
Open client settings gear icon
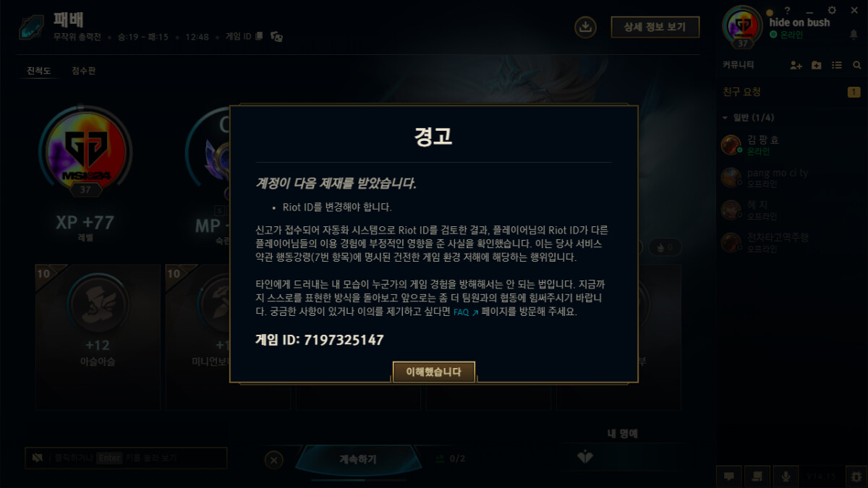832,11
